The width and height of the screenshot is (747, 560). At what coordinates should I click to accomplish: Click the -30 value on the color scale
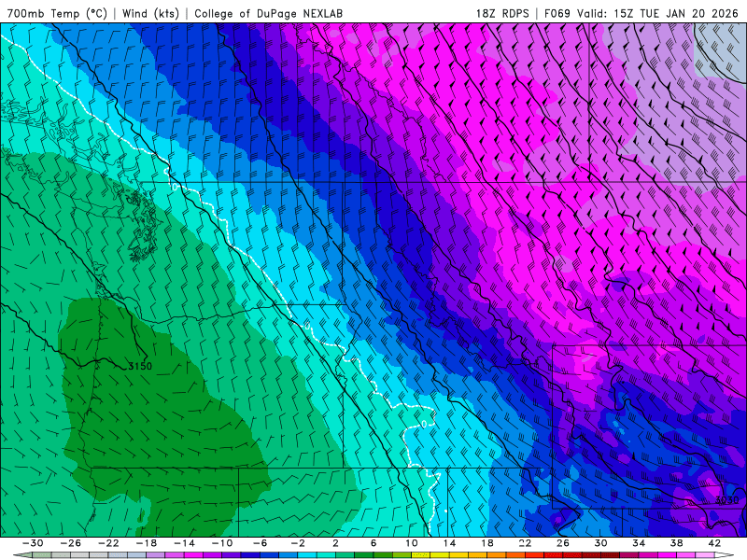33,543
